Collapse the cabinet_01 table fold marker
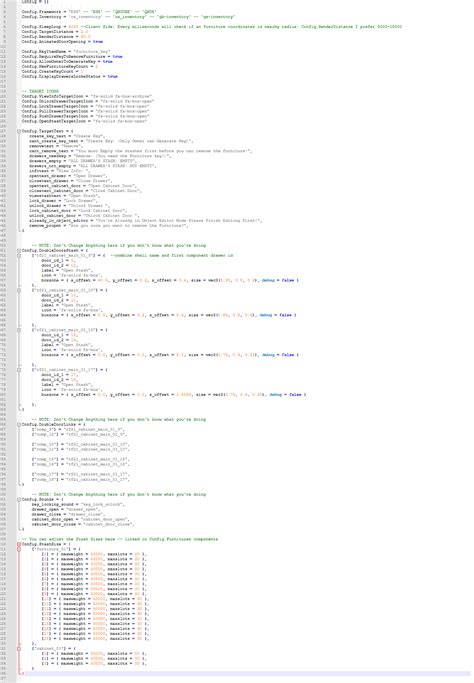Viewport: 474px width, 683px height. coord(19,648)
